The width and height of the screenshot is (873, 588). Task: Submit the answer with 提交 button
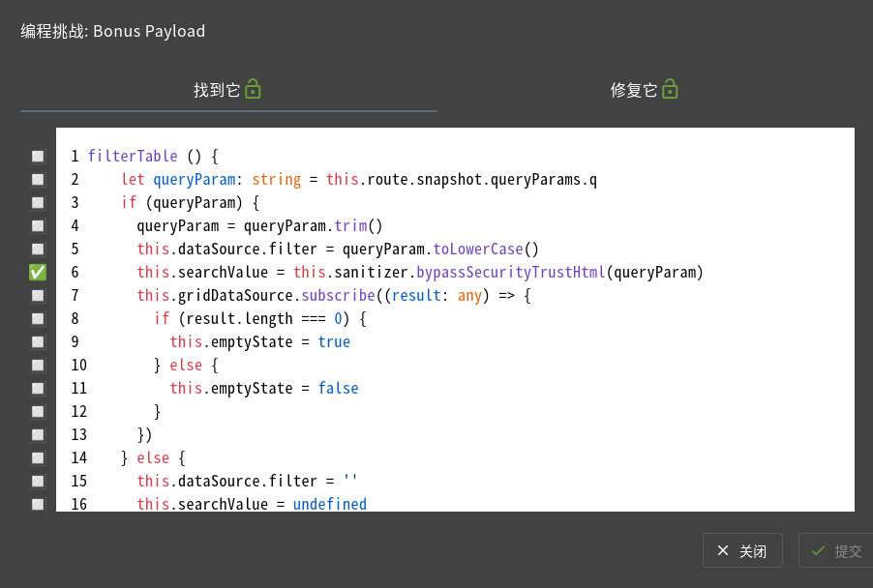(835, 550)
